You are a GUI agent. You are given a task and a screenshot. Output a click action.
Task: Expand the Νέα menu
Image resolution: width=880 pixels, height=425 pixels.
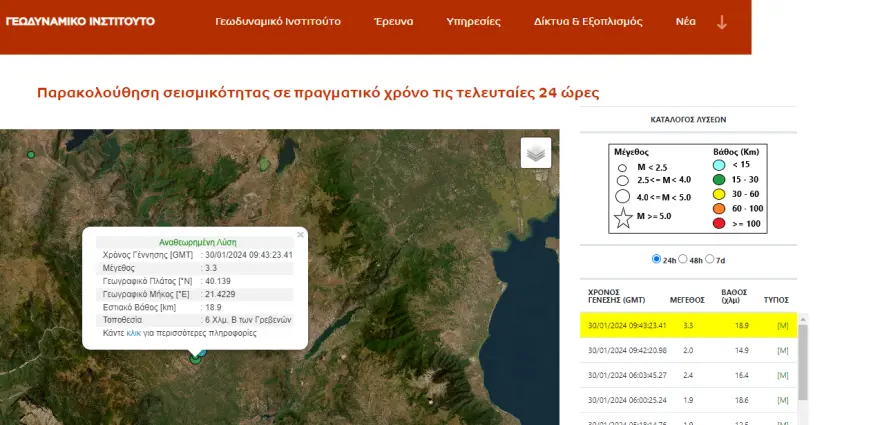pyautogui.click(x=685, y=21)
